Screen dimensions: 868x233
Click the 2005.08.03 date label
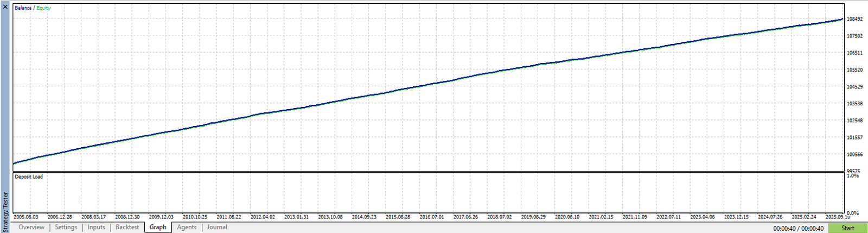(25, 217)
